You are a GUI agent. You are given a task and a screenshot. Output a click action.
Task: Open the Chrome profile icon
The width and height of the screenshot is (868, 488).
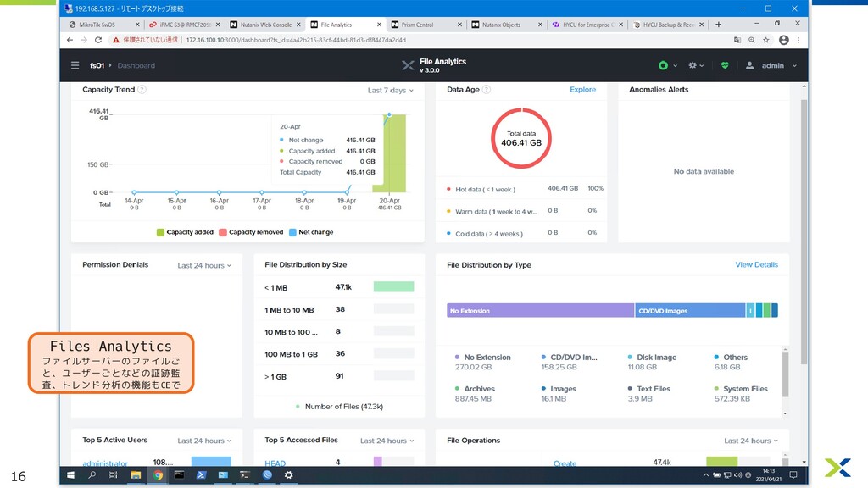click(783, 40)
